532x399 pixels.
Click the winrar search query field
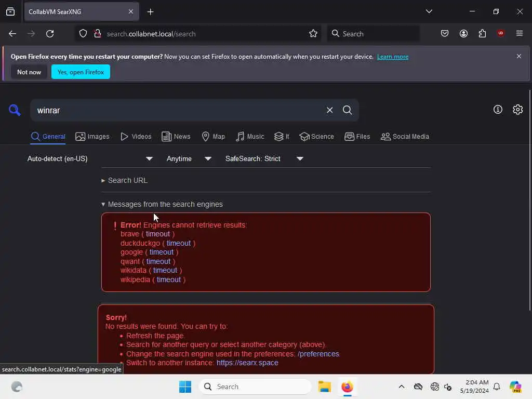click(x=177, y=110)
